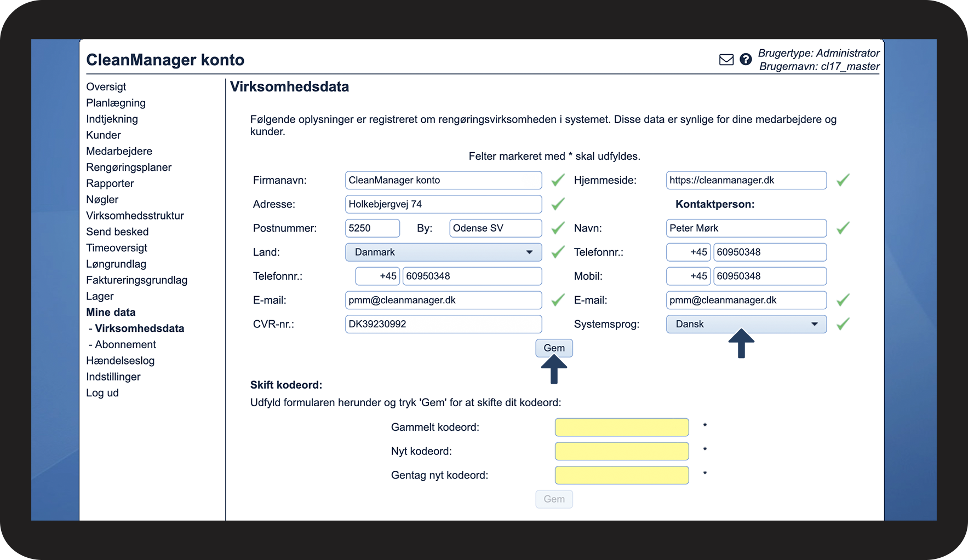This screenshot has height=560, width=968.
Task: Click the Gentag nyt kodeord field
Action: pos(622,475)
